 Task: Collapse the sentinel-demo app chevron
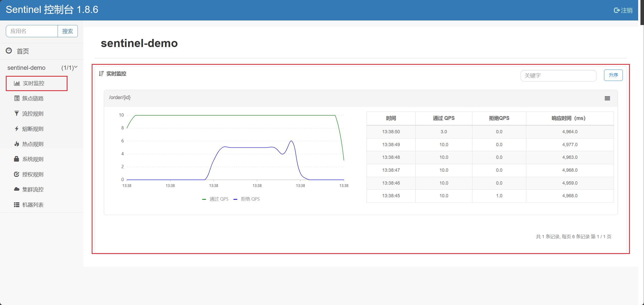tap(76, 67)
